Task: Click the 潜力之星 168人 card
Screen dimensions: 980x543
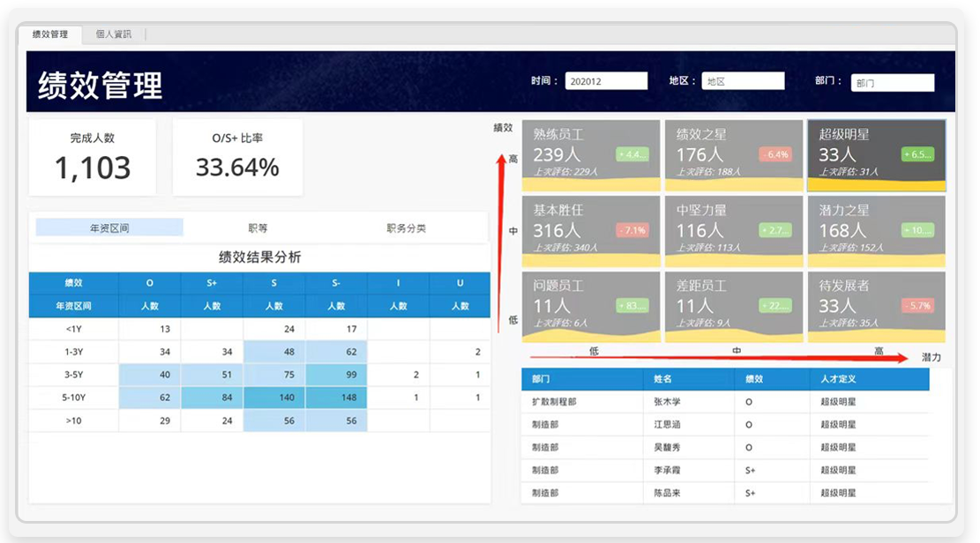Action: tap(876, 231)
